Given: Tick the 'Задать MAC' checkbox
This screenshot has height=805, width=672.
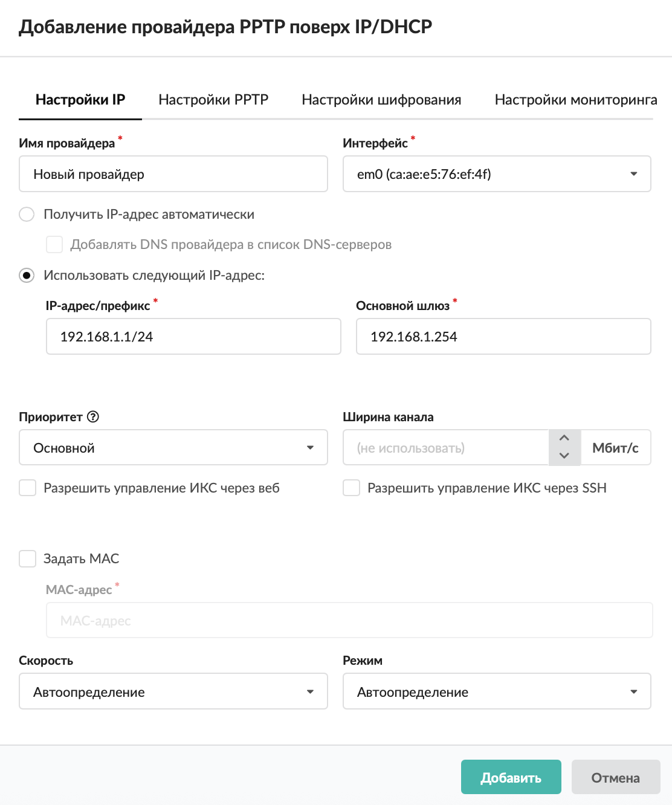Looking at the screenshot, I should (x=28, y=559).
